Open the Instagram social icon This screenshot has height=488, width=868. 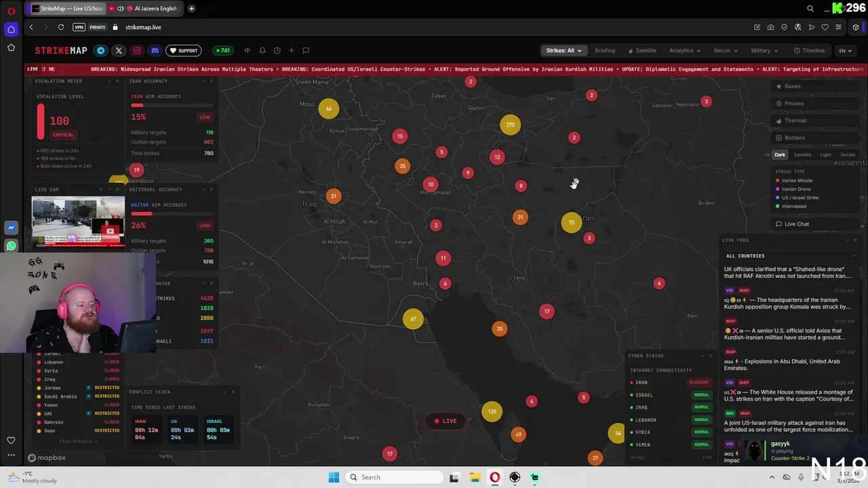137,50
